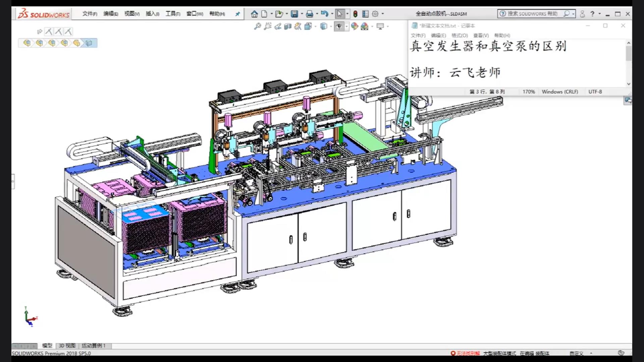
Task: Click Previous View icon
Action: pyautogui.click(x=277, y=26)
